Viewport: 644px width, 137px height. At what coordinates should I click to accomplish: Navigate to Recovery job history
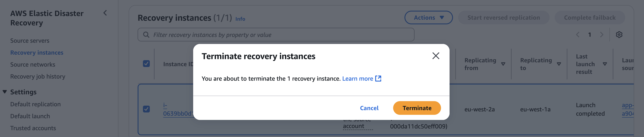pos(38,76)
